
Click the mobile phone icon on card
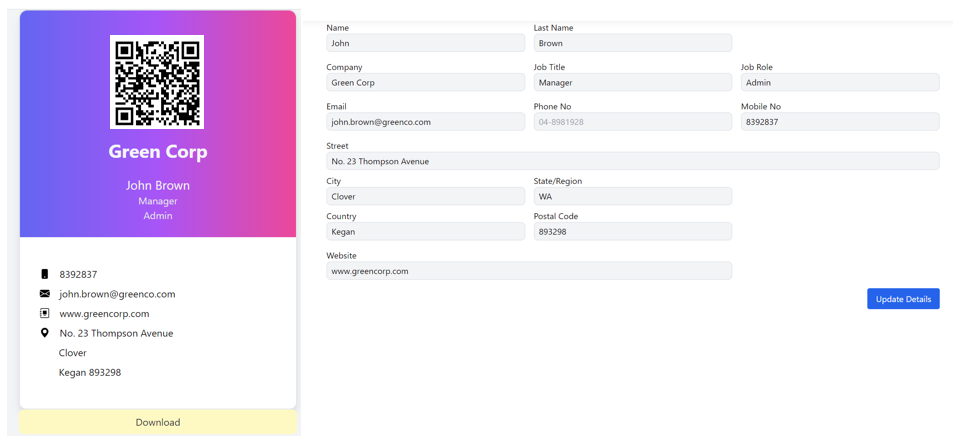click(x=44, y=274)
